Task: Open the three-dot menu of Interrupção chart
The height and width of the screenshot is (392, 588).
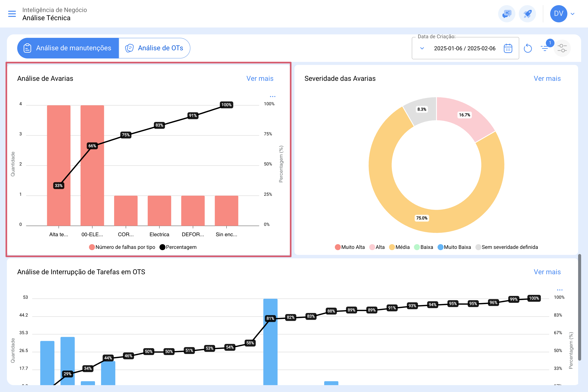Action: pyautogui.click(x=560, y=290)
